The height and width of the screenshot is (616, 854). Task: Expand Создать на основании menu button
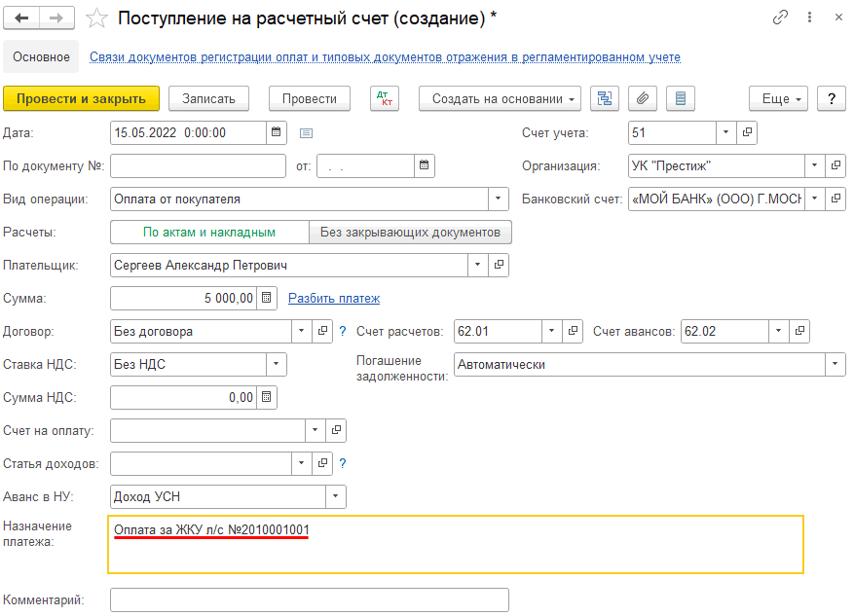click(x=500, y=98)
